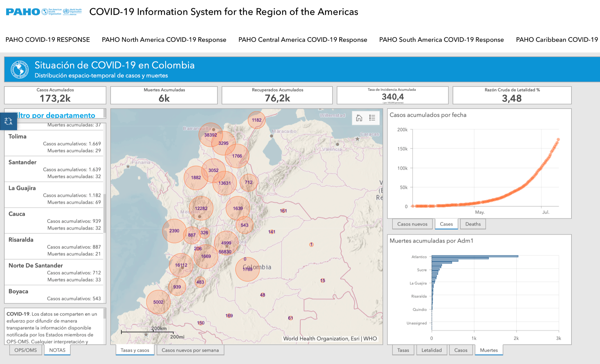Open Casos nuevos por semana map tab
The width and height of the screenshot is (600, 364).
(190, 350)
